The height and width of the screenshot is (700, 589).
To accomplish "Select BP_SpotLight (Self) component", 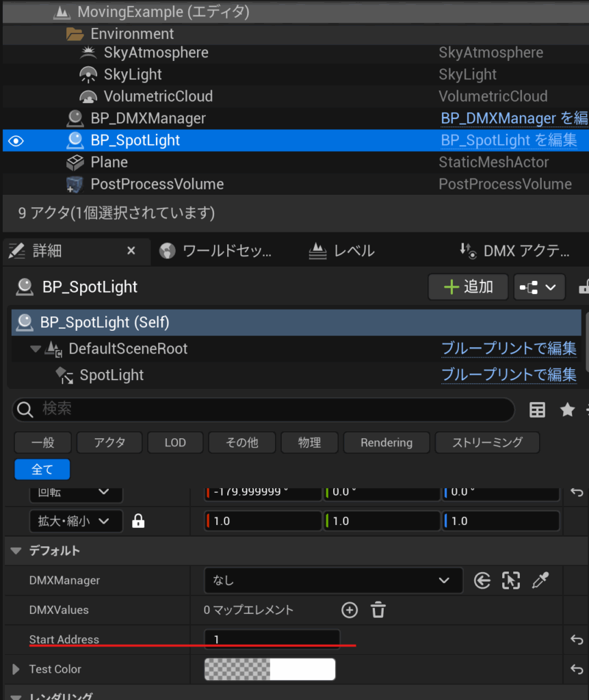I will point(296,323).
